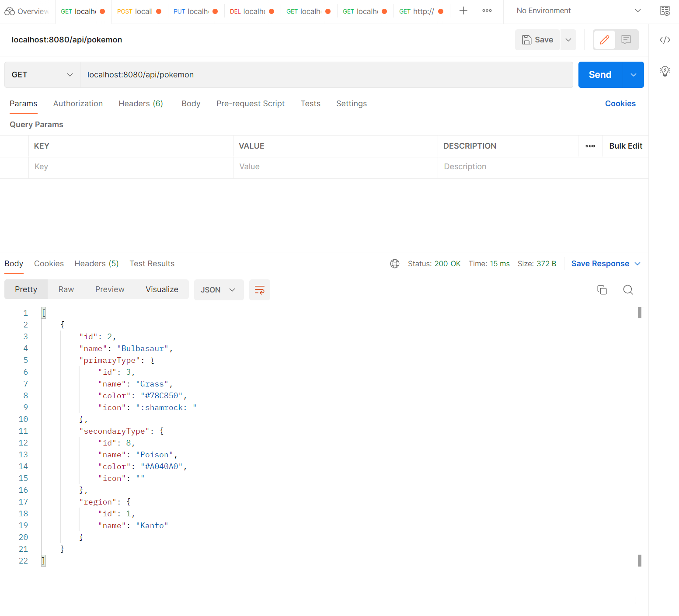Select the Preview response view
679x616 pixels.
click(110, 289)
